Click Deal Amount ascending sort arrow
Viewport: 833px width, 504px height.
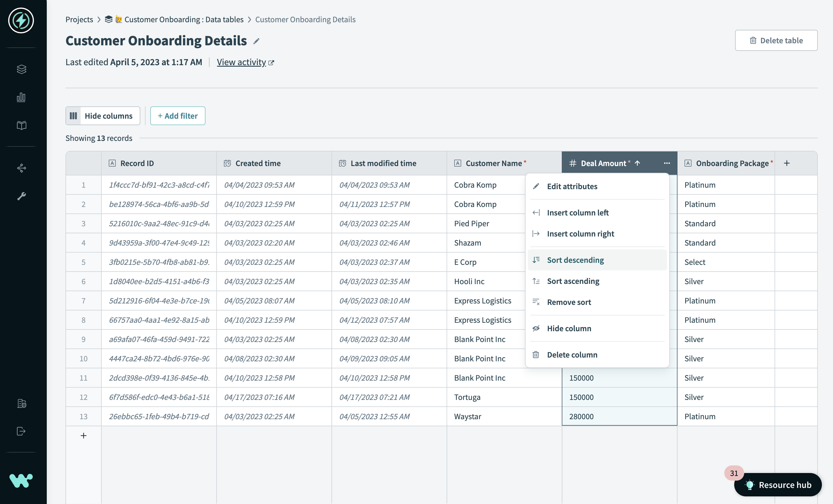(637, 163)
